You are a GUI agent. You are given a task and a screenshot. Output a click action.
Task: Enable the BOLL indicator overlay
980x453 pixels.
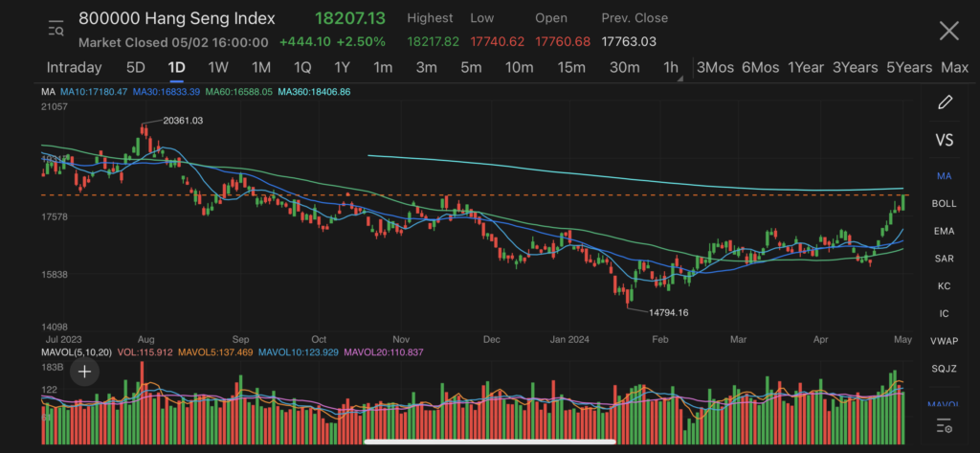tap(944, 204)
